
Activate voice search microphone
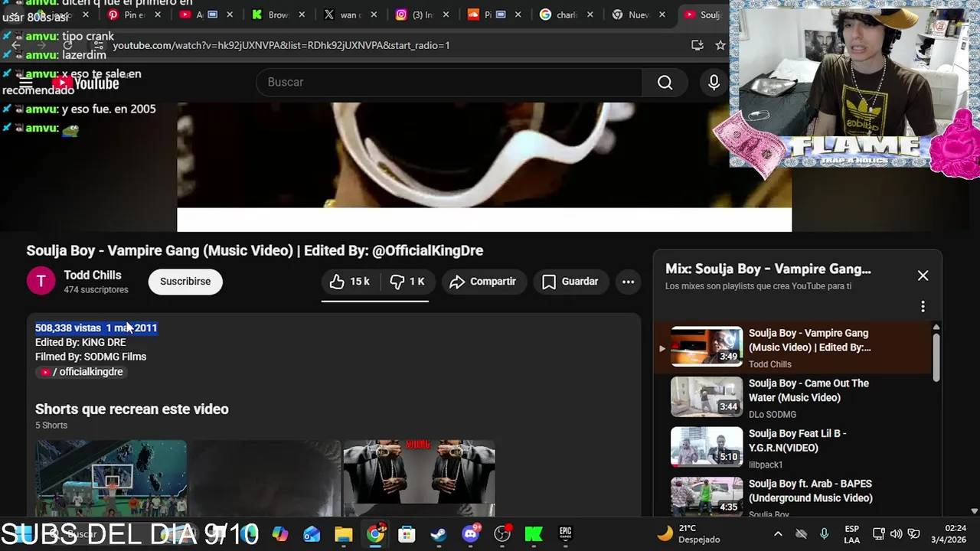pos(714,83)
